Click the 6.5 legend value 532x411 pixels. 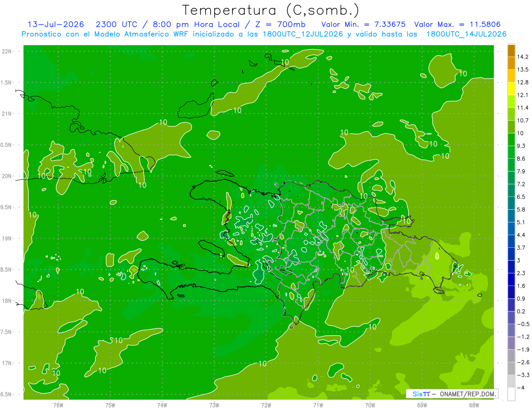point(521,197)
